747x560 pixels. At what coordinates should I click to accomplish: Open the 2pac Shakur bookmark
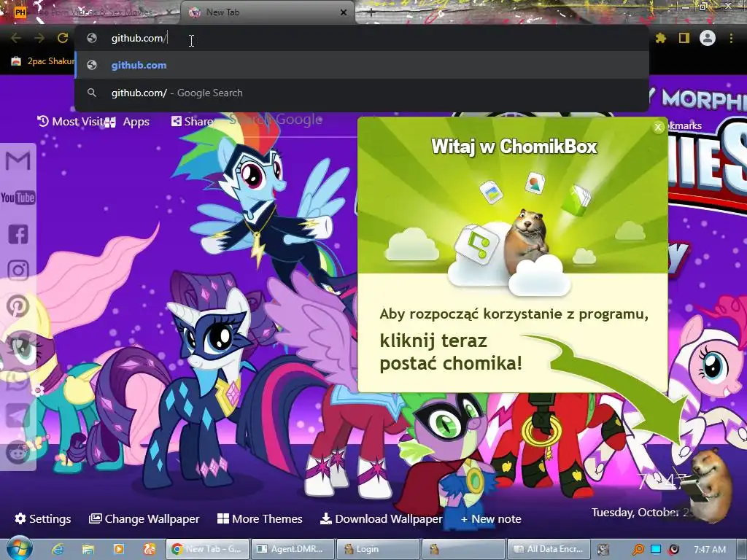tap(43, 61)
